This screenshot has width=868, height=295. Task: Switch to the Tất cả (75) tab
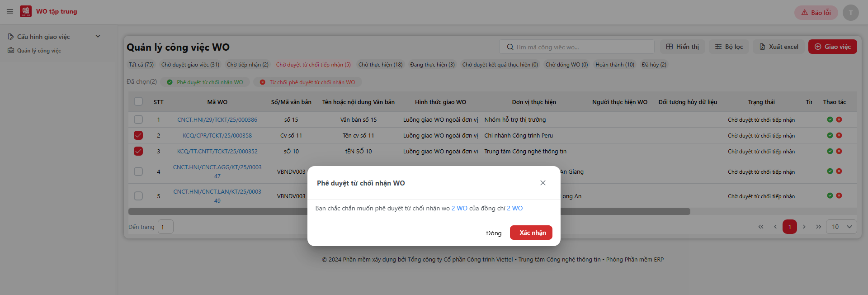pos(141,65)
